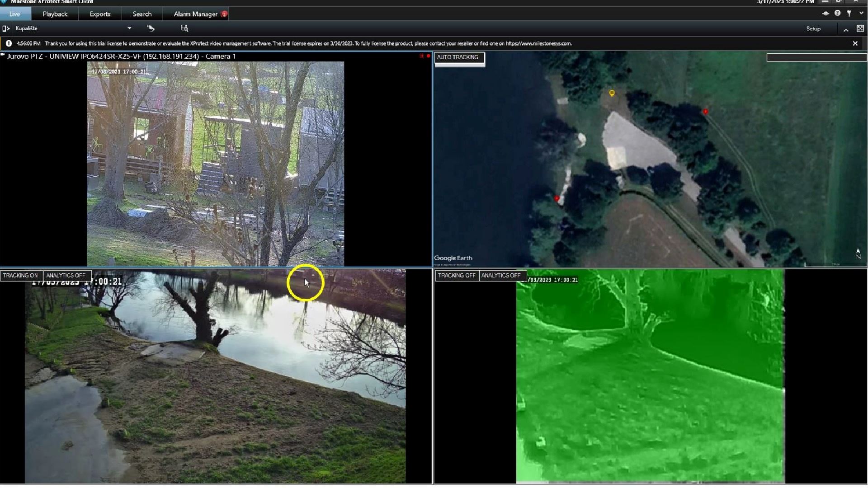
Task: Open the Help question mark icon
Action: (x=837, y=13)
